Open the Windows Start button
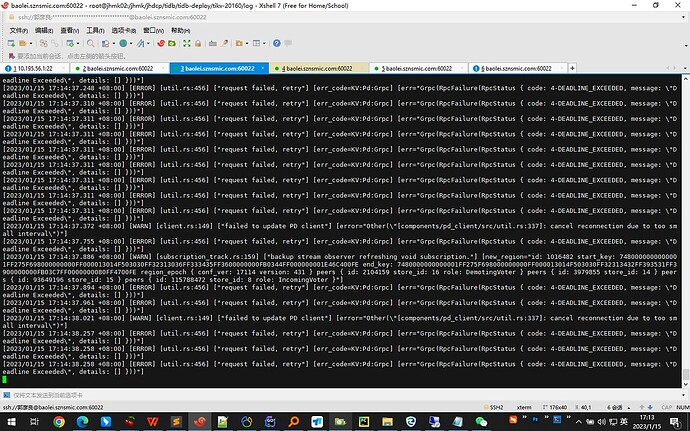Screen dimensions: 690x431 click(11, 422)
